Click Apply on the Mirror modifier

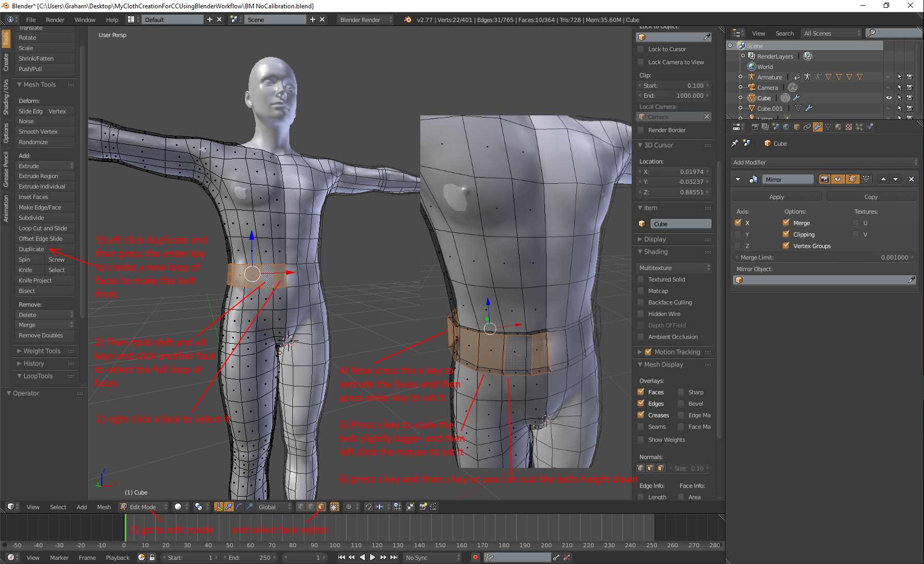777,197
